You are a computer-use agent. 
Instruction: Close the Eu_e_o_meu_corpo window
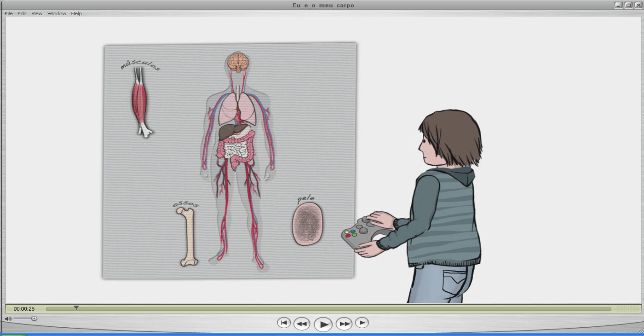638,5
